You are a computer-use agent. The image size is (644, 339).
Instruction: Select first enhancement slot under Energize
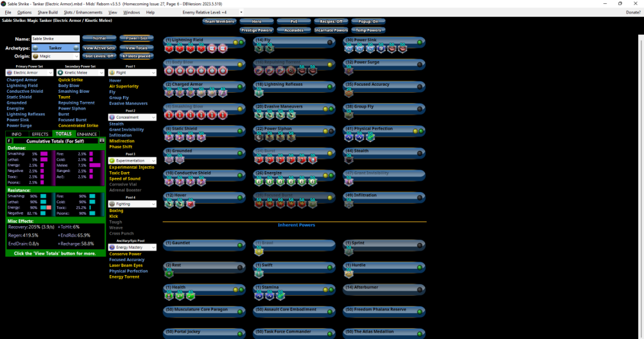[x=259, y=181]
